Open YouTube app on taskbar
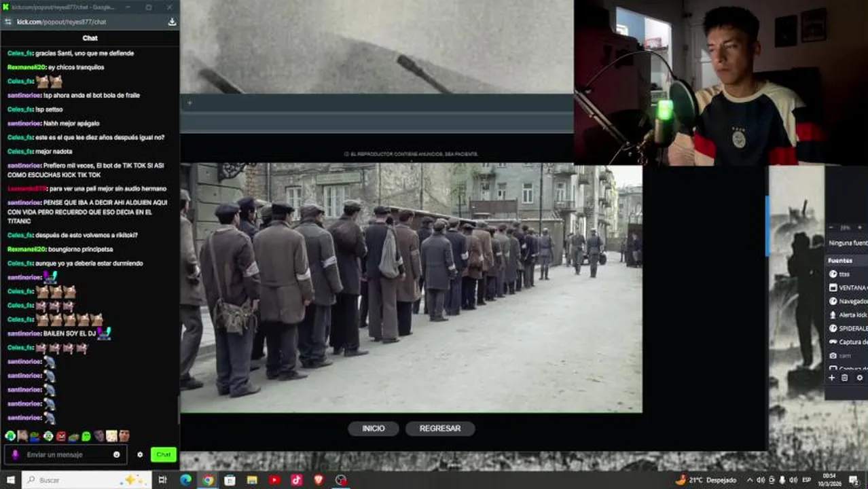This screenshot has height=489, width=868. click(274, 480)
